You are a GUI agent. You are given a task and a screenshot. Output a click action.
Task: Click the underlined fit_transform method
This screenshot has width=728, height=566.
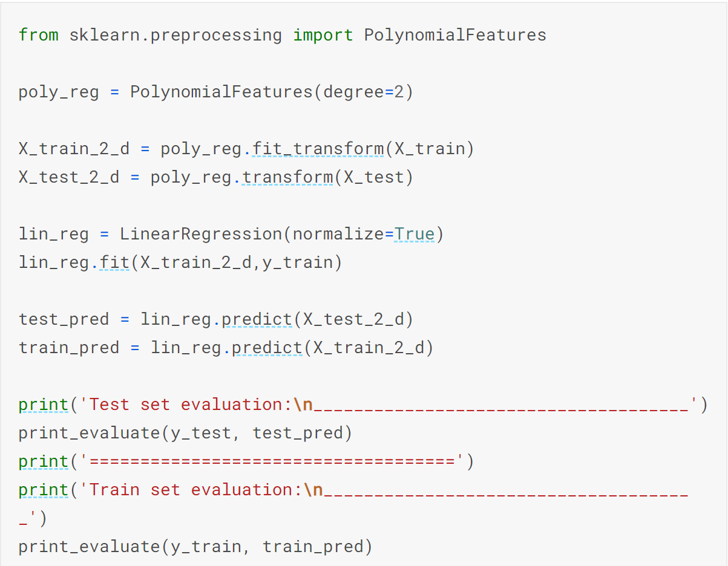318,149
